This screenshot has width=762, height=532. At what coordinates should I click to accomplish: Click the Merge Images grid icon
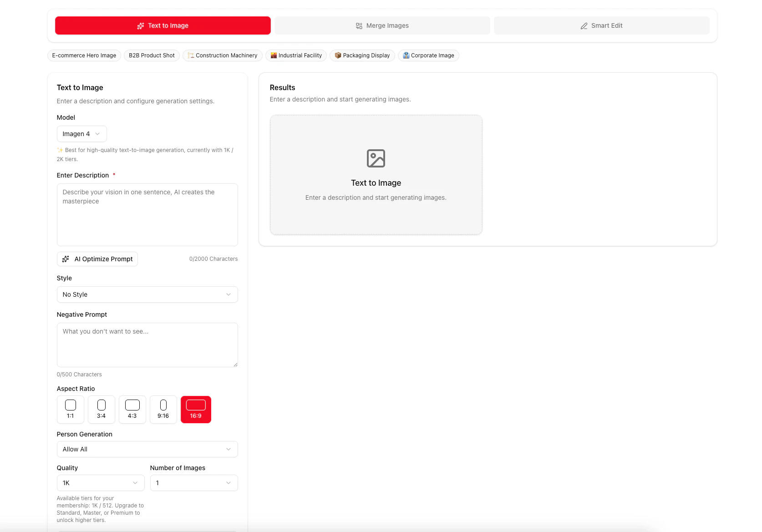[359, 26]
